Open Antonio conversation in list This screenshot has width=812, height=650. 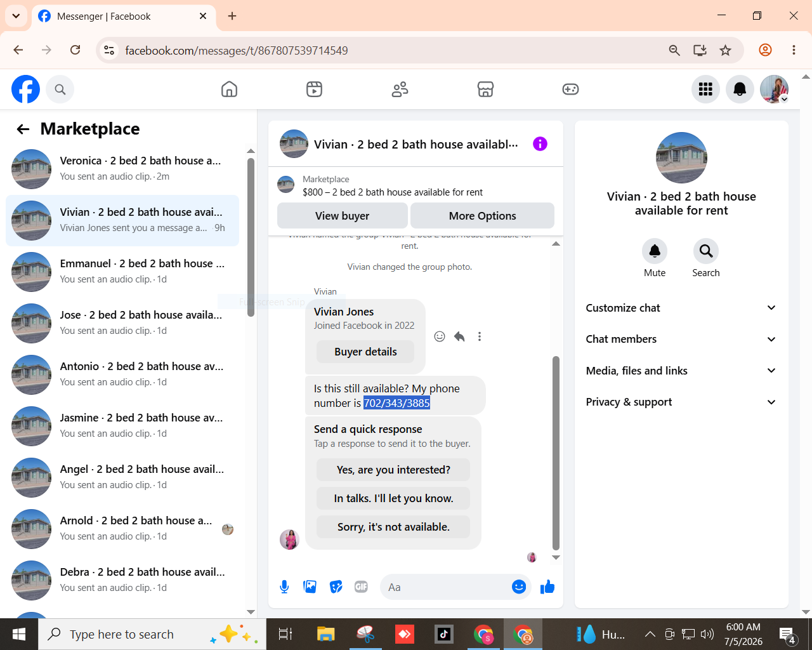[122, 375]
